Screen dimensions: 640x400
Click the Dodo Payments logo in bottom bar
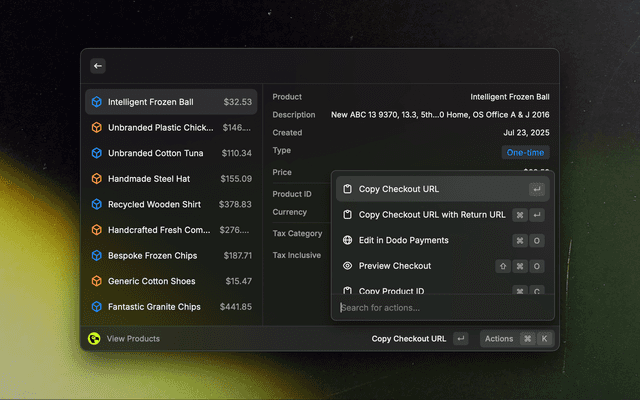(x=94, y=339)
